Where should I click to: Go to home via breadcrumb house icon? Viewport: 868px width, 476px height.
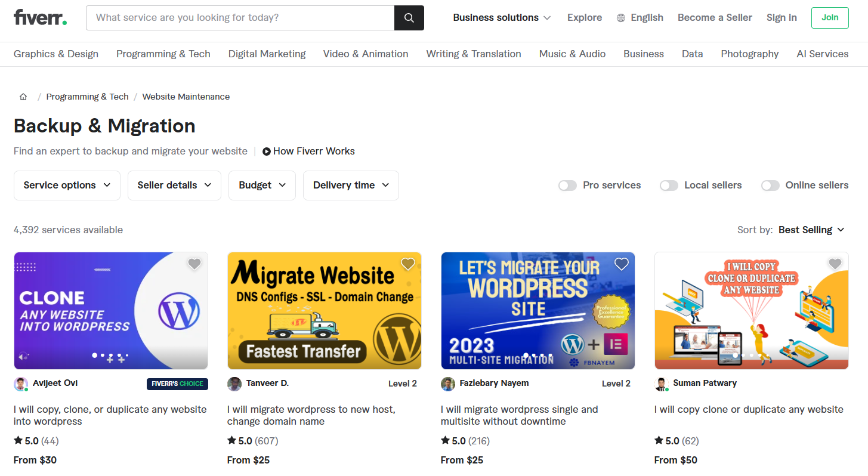point(23,97)
